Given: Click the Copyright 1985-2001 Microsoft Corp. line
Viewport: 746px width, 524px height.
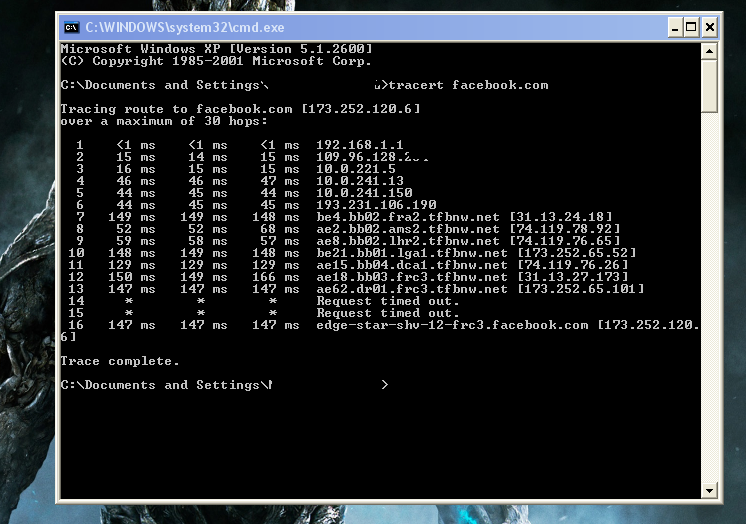Looking at the screenshot, I should 216,61.
